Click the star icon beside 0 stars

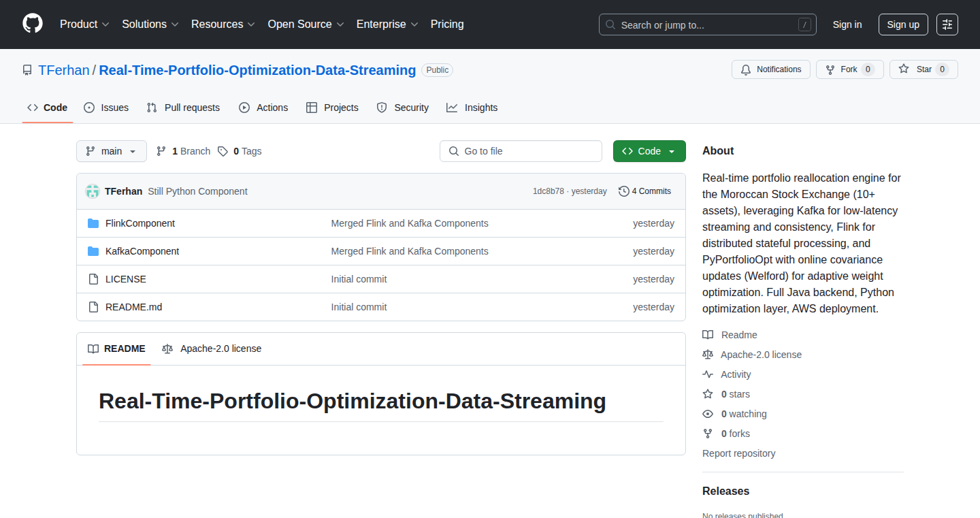pyautogui.click(x=708, y=394)
